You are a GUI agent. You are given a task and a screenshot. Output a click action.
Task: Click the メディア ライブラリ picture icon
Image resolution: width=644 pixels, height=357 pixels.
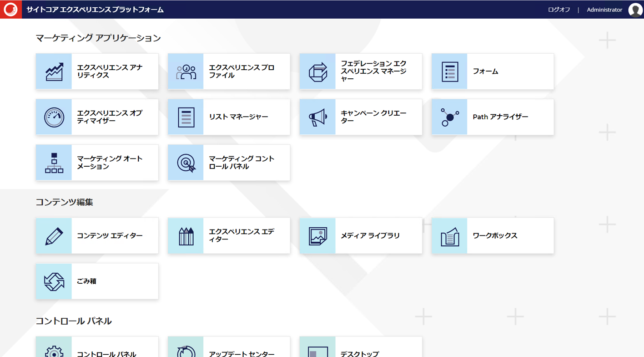click(x=318, y=236)
